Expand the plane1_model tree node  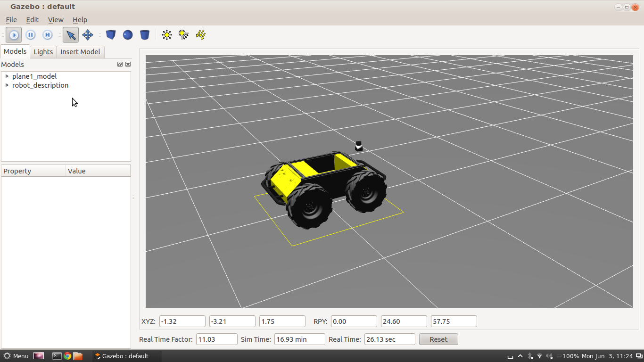(7, 76)
